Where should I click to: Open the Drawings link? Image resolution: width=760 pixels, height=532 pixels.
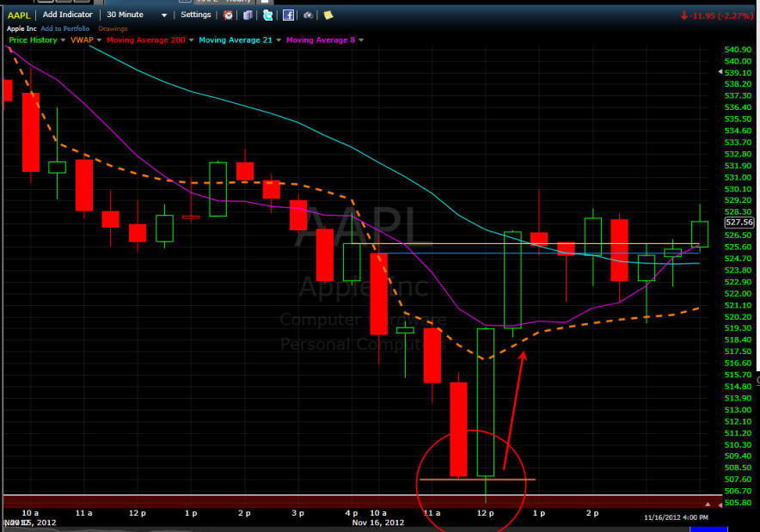pyautogui.click(x=113, y=28)
